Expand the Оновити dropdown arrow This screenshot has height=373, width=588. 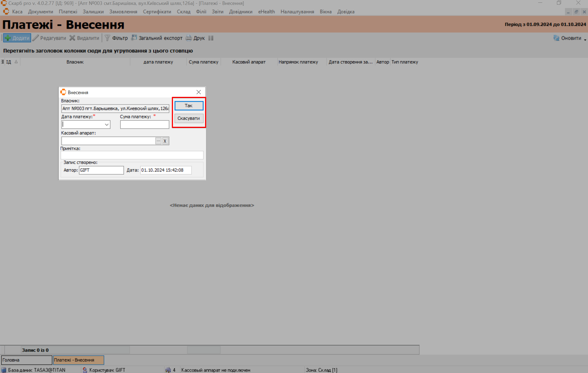click(585, 40)
